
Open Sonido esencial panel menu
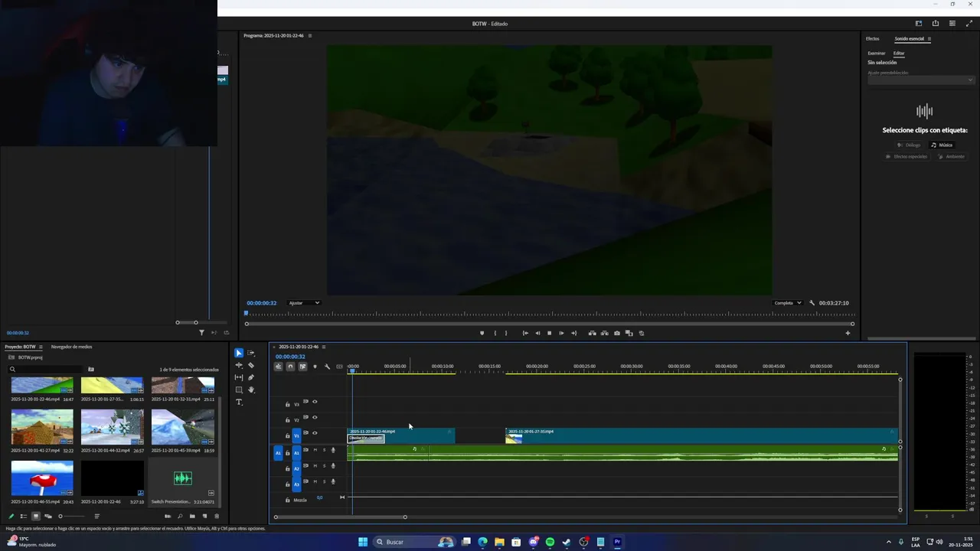[x=929, y=39]
